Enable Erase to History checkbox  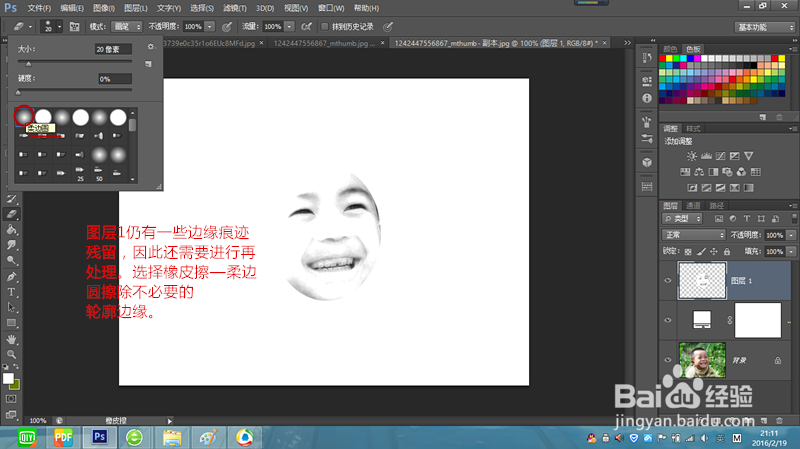pos(324,27)
